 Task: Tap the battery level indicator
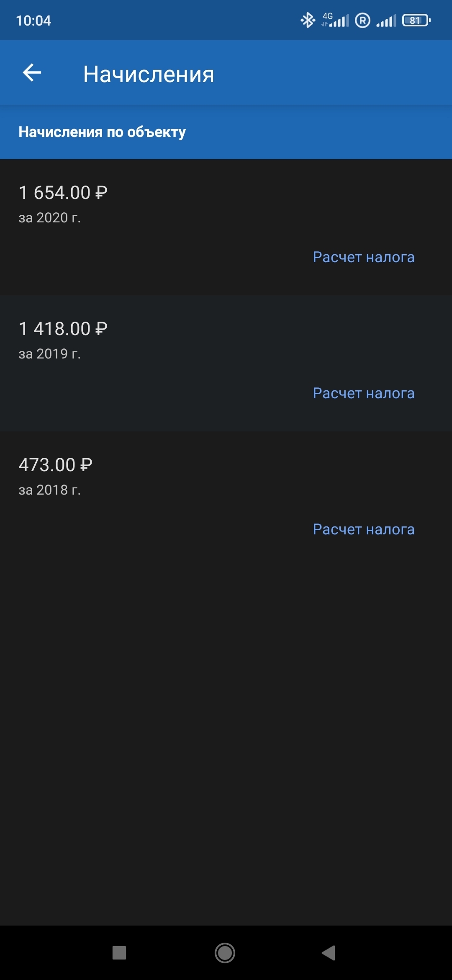pyautogui.click(x=416, y=20)
